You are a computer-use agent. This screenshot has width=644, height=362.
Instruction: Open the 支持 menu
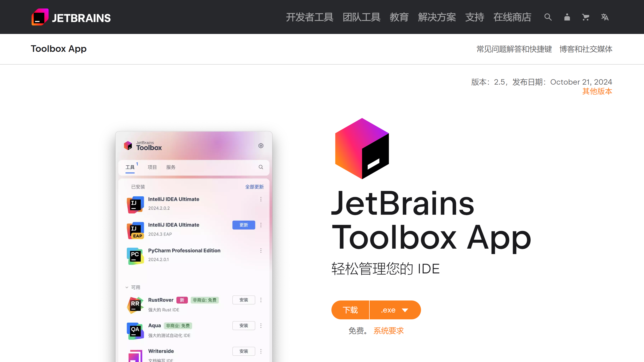(475, 17)
